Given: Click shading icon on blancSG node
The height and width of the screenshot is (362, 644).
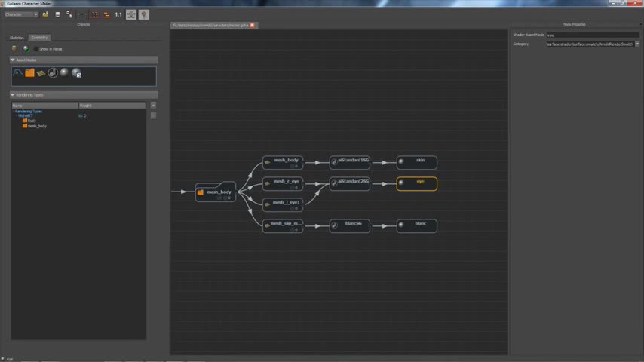Looking at the screenshot, I should (334, 225).
